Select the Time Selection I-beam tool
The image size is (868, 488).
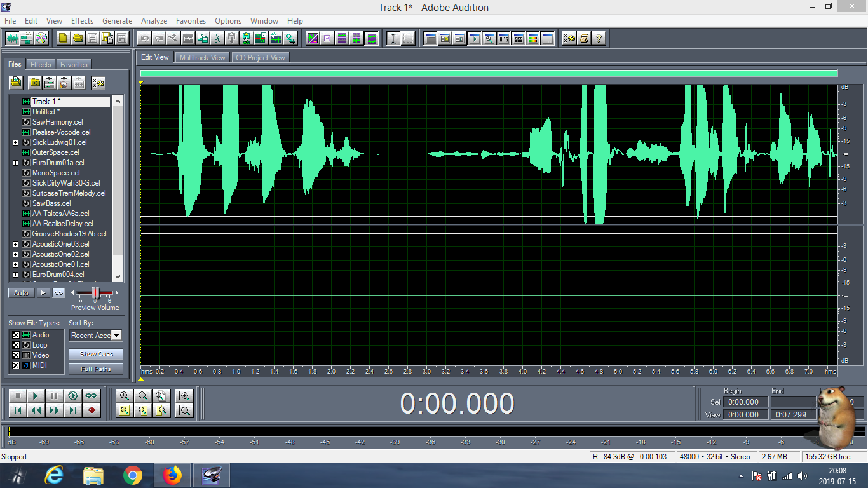[x=393, y=38]
